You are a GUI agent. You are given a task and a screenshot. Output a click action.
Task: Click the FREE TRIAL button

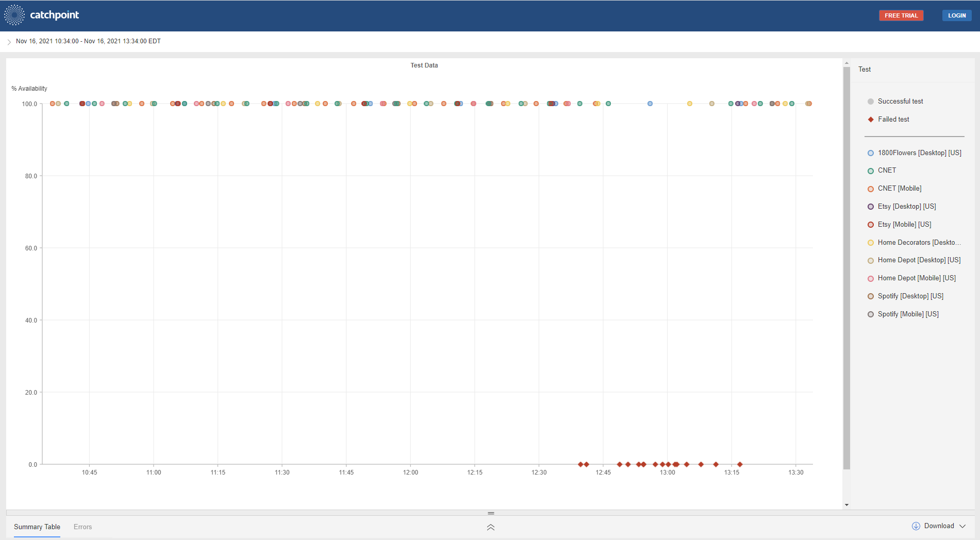point(901,15)
